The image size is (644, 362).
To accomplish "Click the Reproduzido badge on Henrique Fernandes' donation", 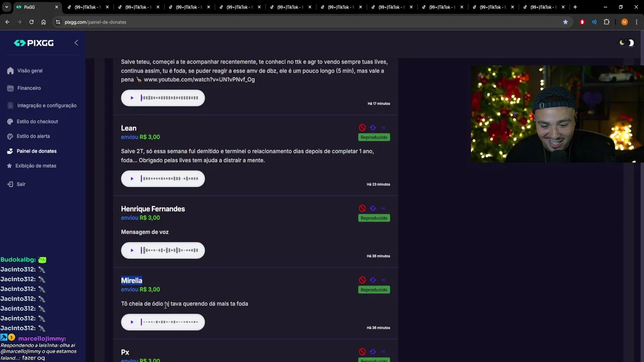I will click(x=374, y=218).
